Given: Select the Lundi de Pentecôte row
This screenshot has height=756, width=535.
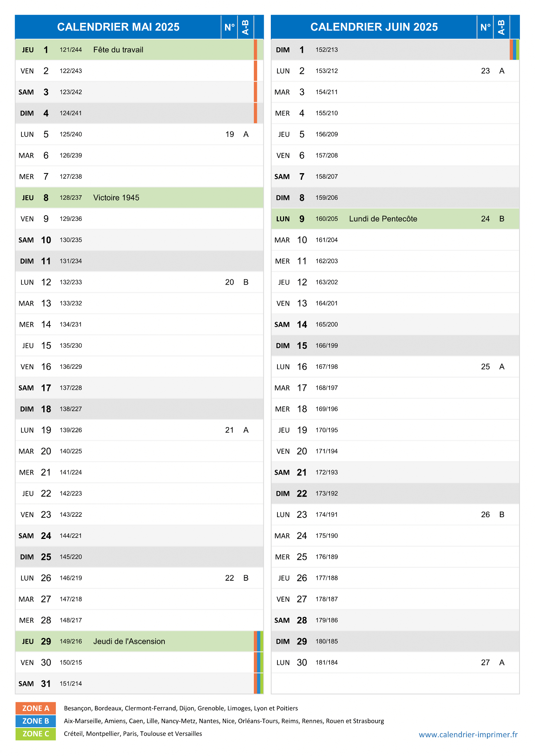Looking at the screenshot, I should 395,219.
